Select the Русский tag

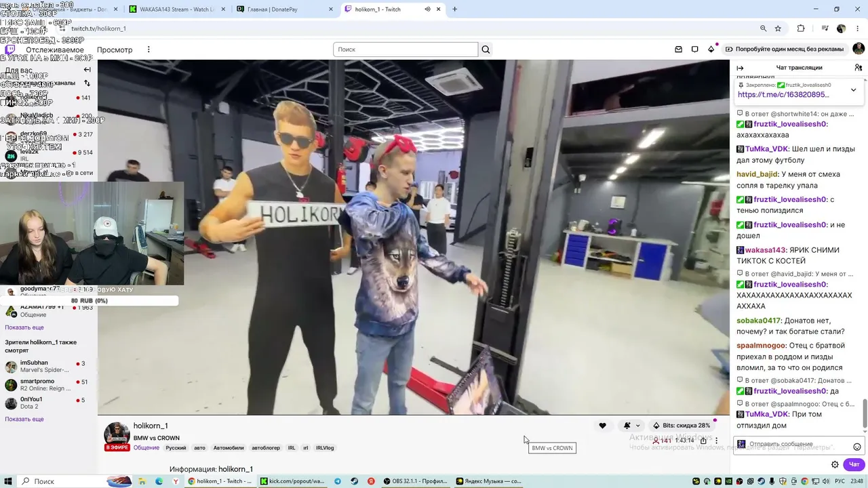pos(176,448)
